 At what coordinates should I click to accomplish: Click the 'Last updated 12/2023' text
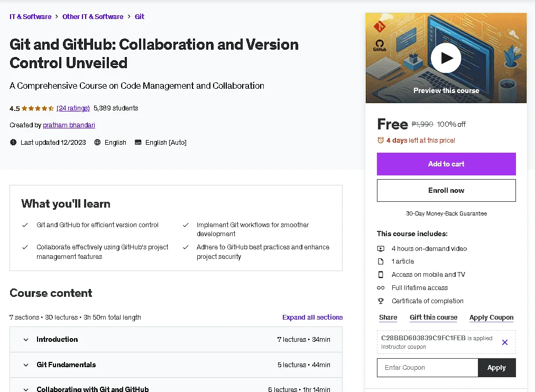53,142
